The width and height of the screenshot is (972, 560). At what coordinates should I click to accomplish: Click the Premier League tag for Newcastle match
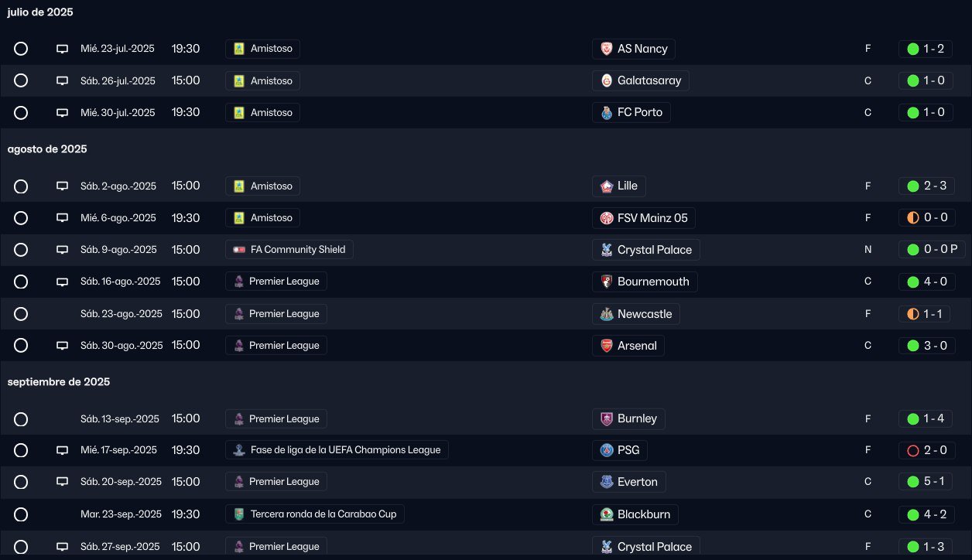[276, 314]
